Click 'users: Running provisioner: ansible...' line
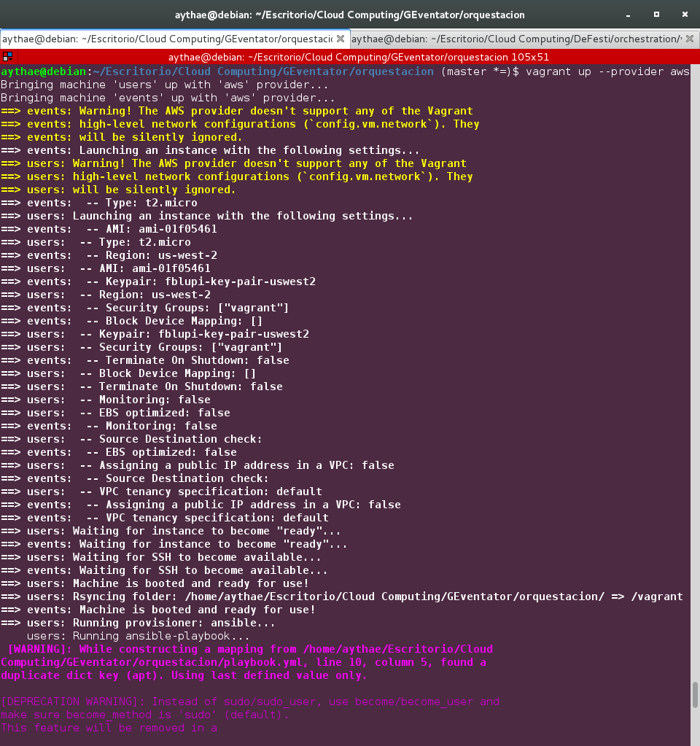Image resolution: width=700 pixels, height=746 pixels. pyautogui.click(x=138, y=623)
